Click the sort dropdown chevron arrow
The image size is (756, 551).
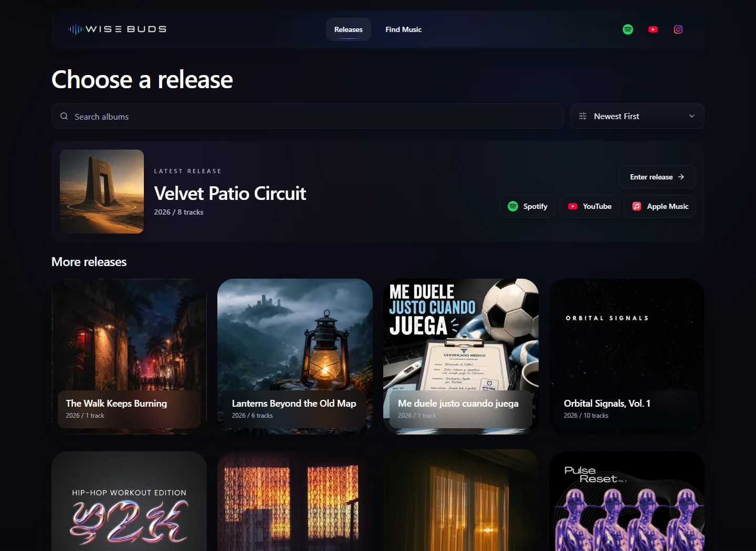point(692,116)
